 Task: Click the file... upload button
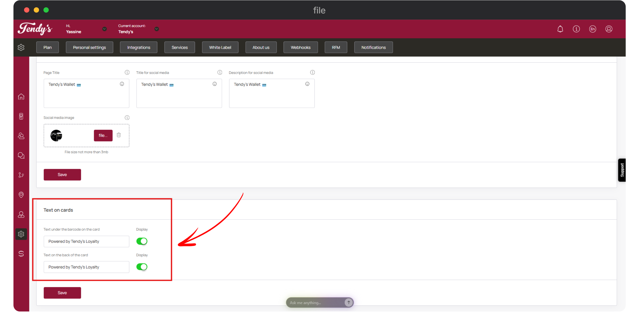(103, 135)
